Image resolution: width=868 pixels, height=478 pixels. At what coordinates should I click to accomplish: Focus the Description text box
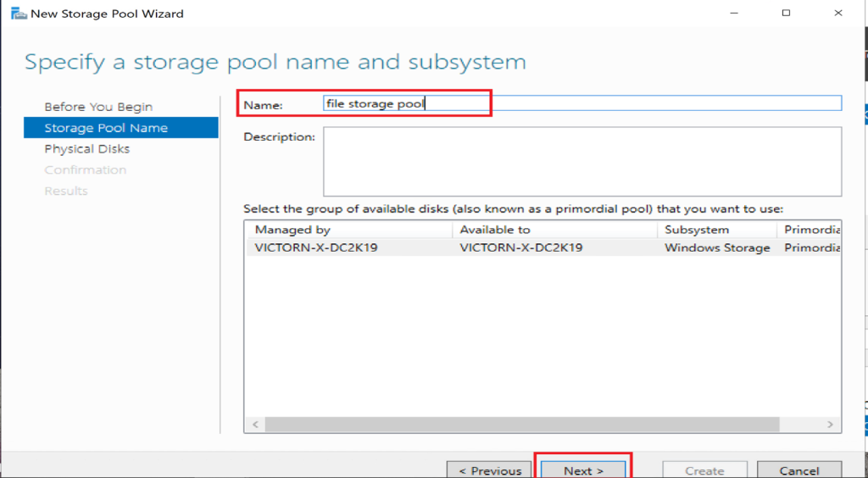(581, 162)
